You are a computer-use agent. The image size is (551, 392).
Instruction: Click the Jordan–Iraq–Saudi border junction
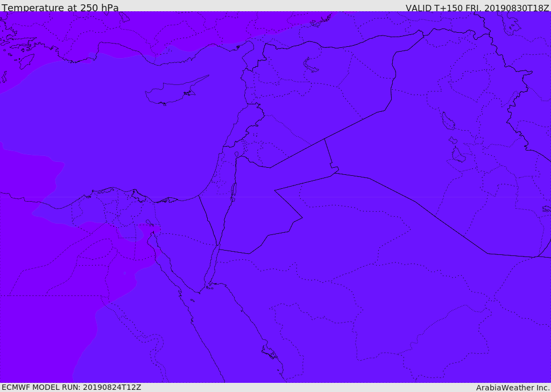click(335, 173)
